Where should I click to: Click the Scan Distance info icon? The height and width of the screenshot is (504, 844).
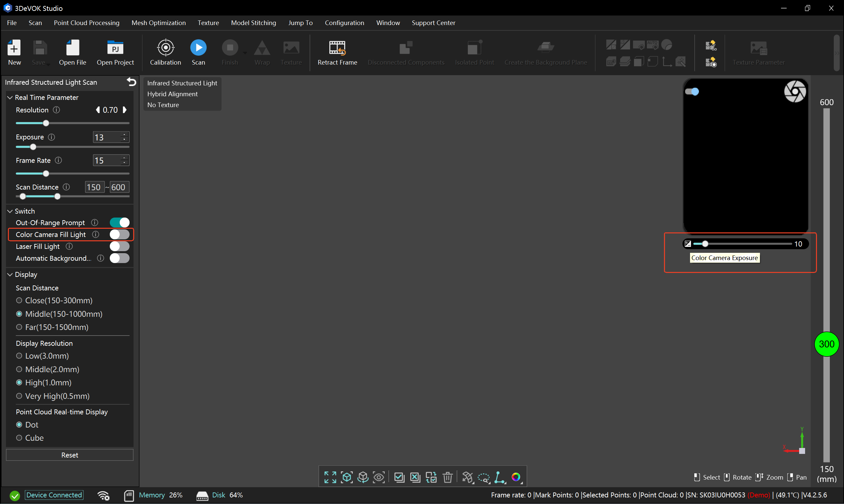point(66,187)
